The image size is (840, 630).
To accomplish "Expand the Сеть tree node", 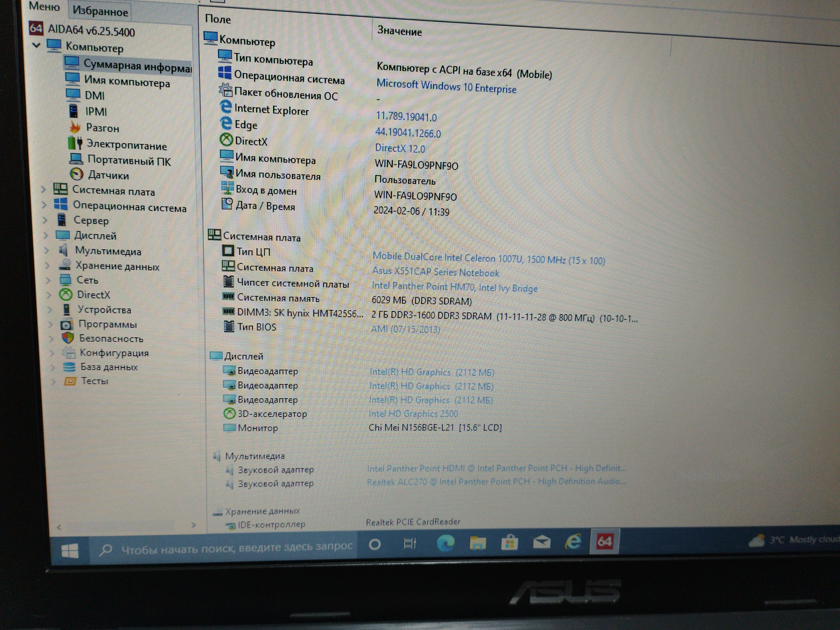I will pos(49,280).
